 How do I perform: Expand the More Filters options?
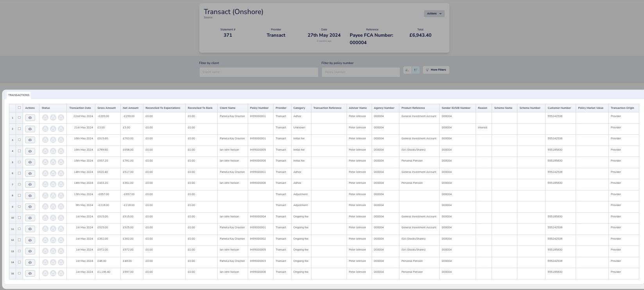(x=436, y=70)
